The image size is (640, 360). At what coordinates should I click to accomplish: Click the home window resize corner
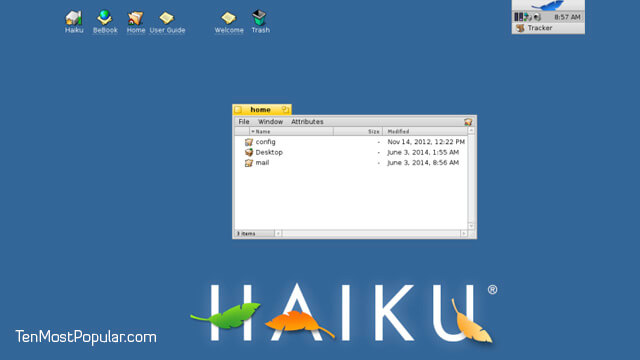tap(472, 234)
